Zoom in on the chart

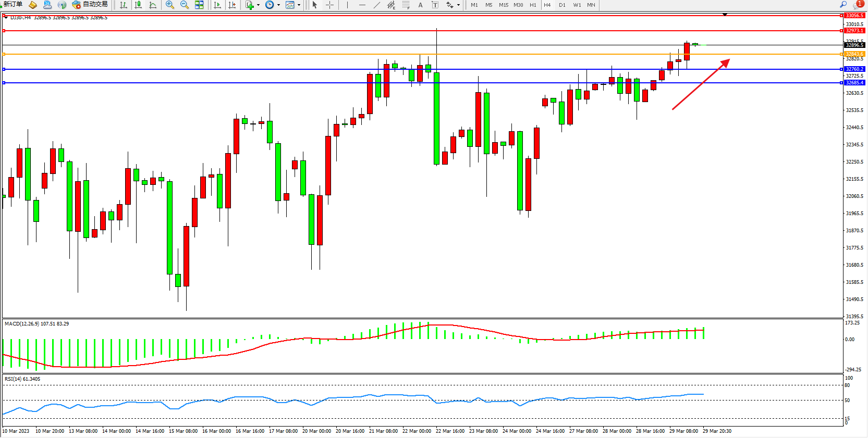pos(170,5)
